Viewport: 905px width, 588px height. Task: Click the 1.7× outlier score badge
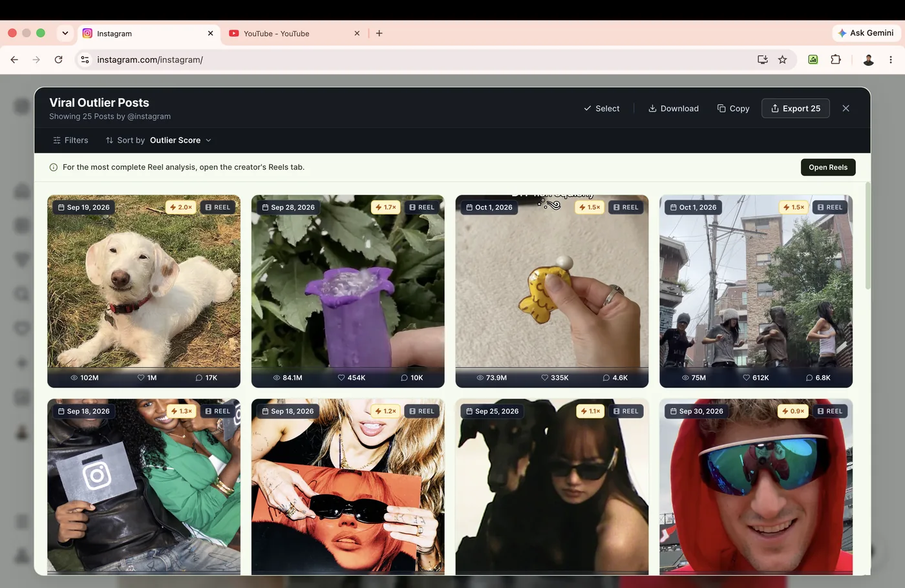point(385,207)
